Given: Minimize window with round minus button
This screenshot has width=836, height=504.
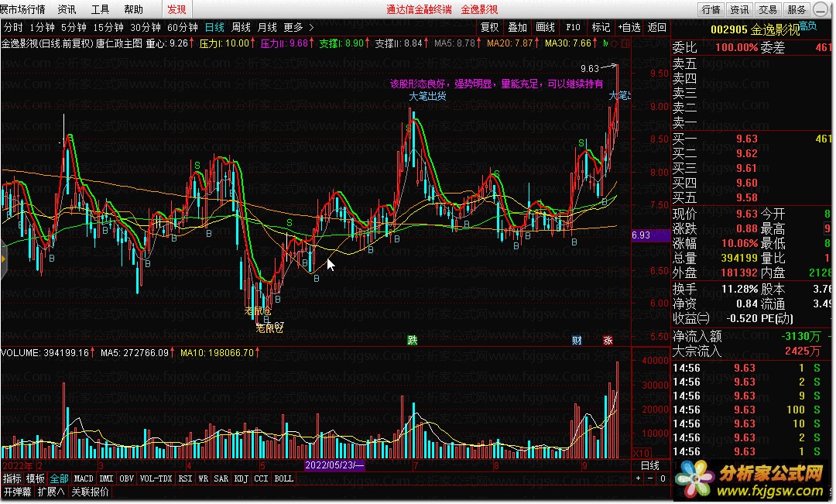Looking at the screenshot, I should [821, 9].
